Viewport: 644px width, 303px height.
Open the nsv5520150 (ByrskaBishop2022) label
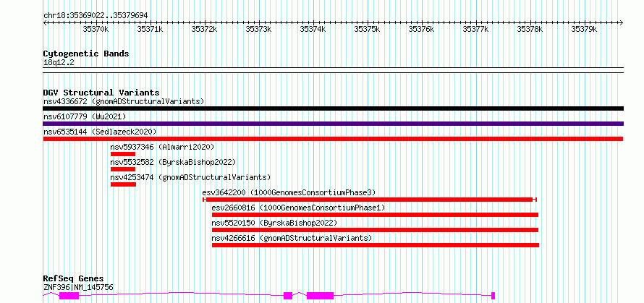[x=274, y=223]
